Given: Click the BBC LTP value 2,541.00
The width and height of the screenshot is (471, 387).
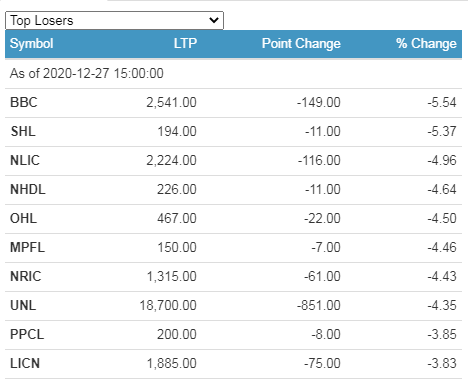Looking at the screenshot, I should coord(172,102).
